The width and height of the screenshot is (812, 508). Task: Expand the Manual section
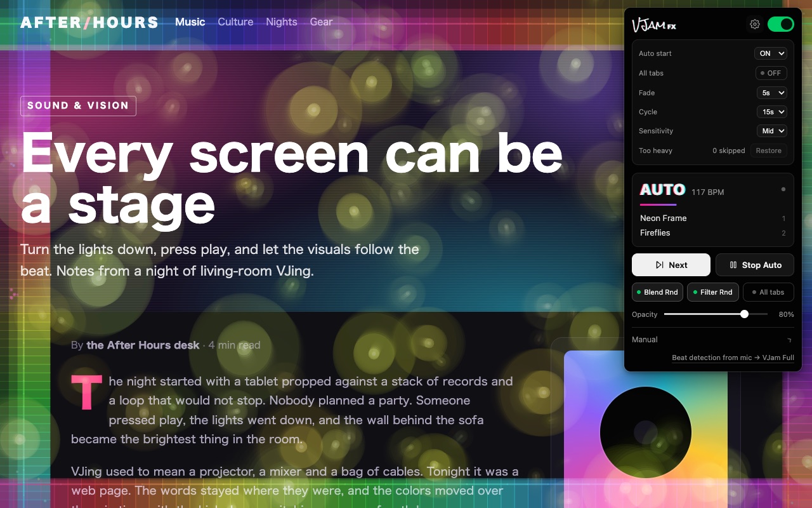click(x=713, y=340)
